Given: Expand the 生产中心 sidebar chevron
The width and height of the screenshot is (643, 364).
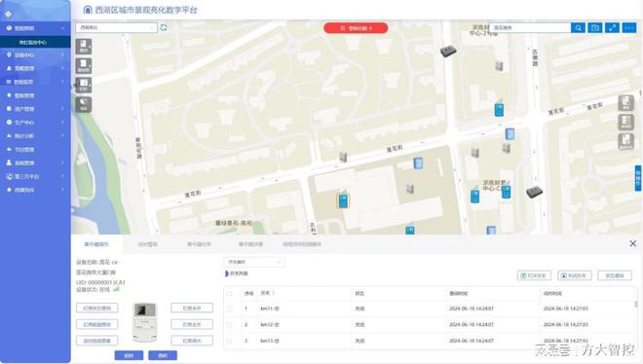Looking at the screenshot, I should pos(63,123).
